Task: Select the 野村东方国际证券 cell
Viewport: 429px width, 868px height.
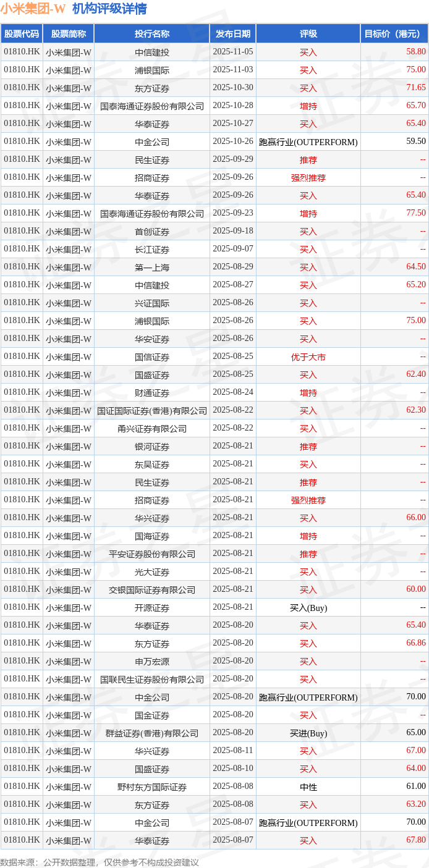Action: [x=151, y=787]
